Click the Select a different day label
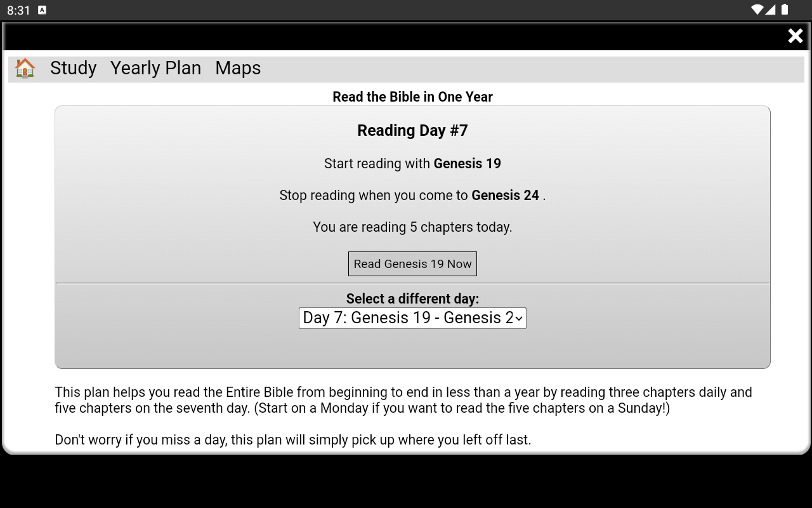Image resolution: width=812 pixels, height=508 pixels. tap(412, 298)
